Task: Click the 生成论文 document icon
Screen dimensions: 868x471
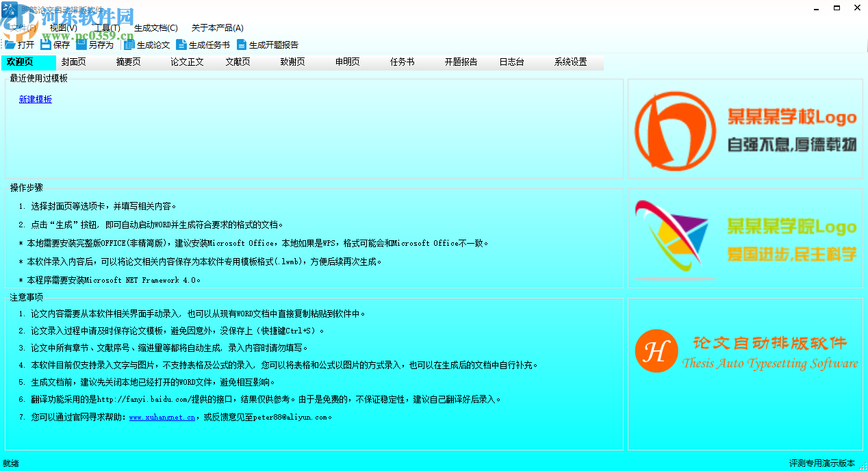Action: (x=129, y=44)
